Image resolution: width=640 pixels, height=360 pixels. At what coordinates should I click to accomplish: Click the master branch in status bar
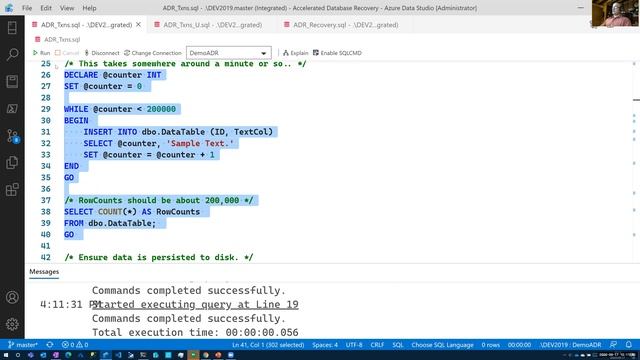point(23,345)
